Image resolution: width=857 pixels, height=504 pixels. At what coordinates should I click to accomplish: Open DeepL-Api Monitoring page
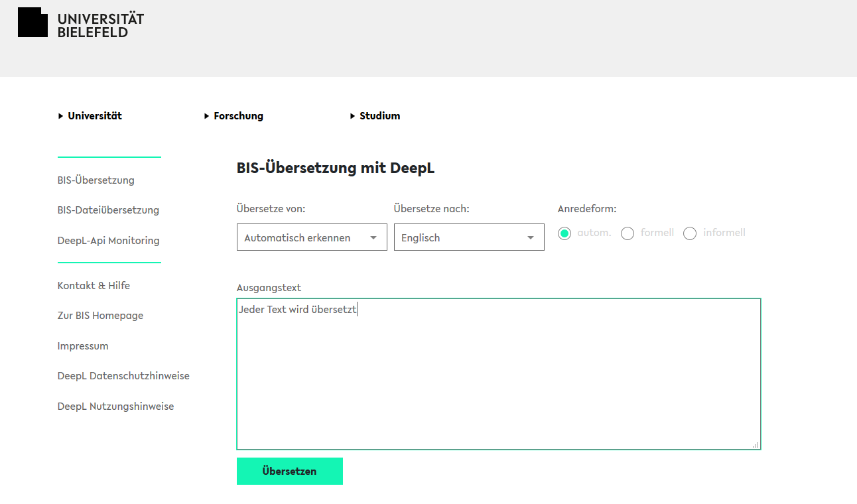point(108,241)
